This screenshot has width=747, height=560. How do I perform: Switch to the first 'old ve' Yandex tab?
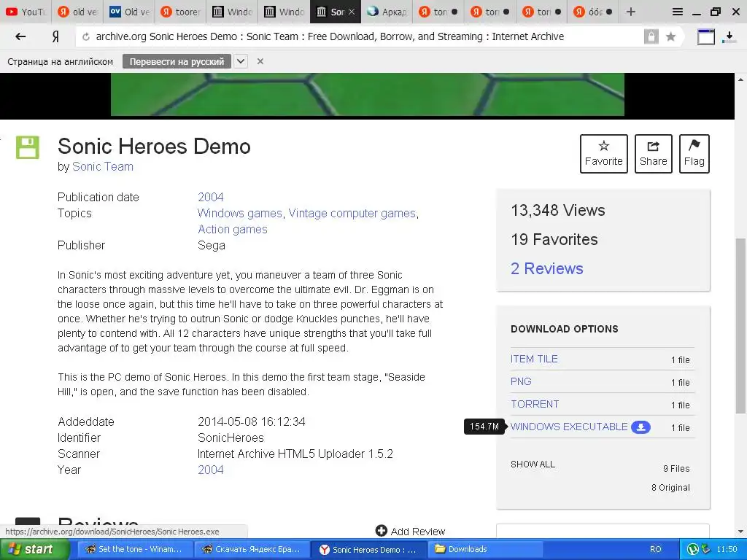(77, 12)
